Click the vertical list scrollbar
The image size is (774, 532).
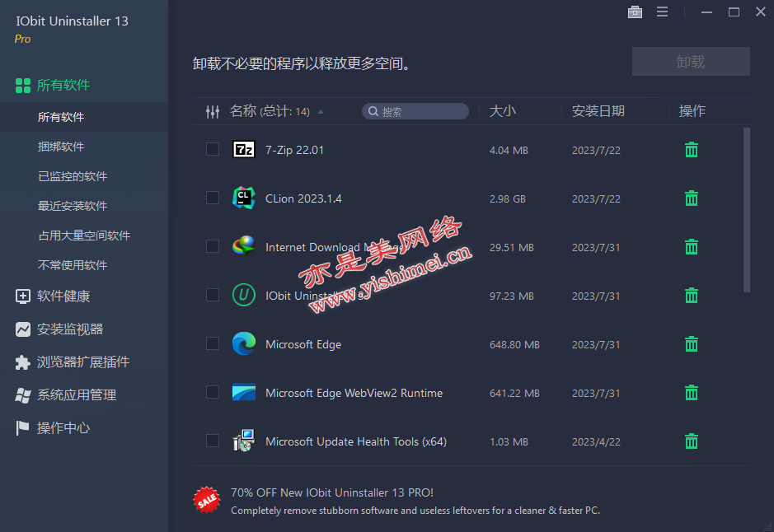746,210
